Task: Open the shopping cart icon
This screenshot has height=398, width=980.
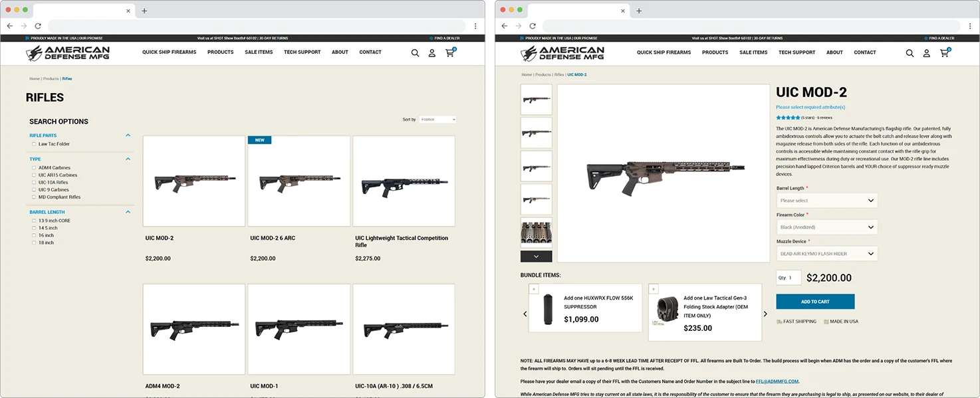Action: click(449, 53)
